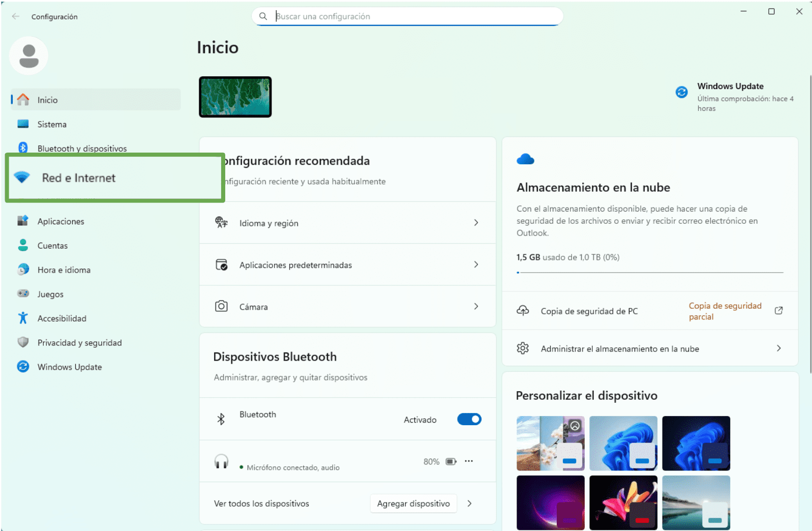Click the Copia de seguridad parcial link
Screen dimensions: 812x531
[725, 311]
